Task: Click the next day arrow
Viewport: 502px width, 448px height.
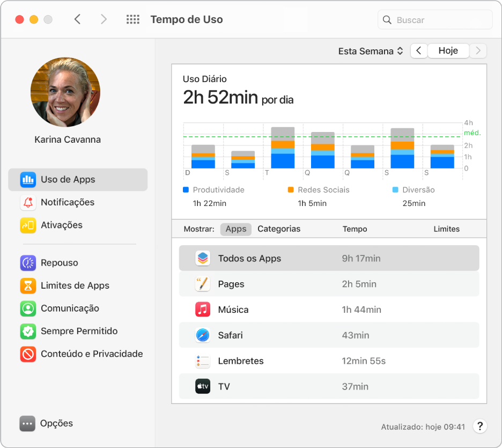Action: (478, 50)
